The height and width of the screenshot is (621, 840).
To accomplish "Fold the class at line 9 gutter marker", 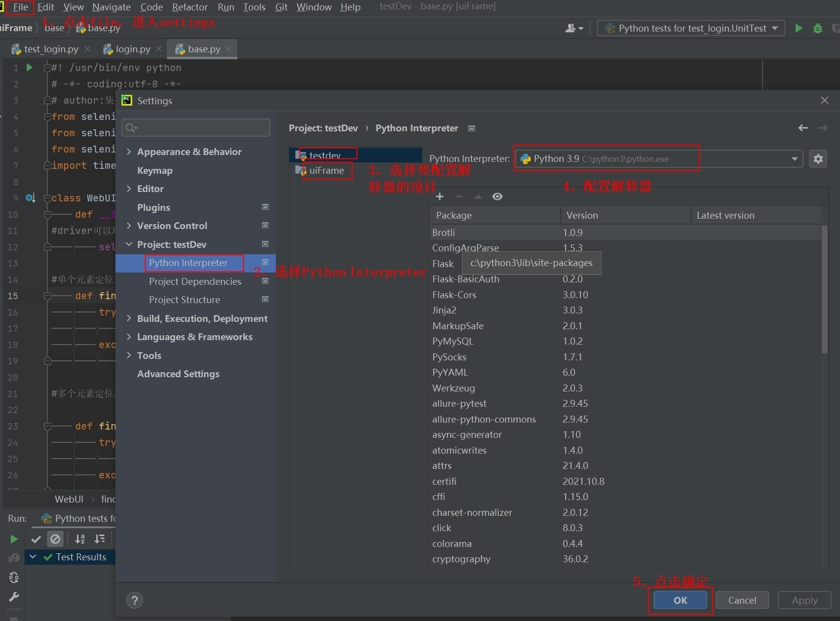I will coord(47,198).
